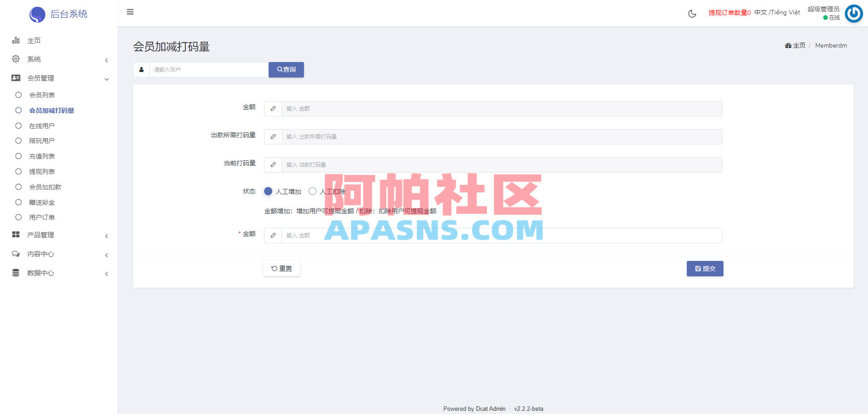Select the 人工扣除 radio option
Image resolution: width=868 pixels, height=414 pixels.
(312, 191)
